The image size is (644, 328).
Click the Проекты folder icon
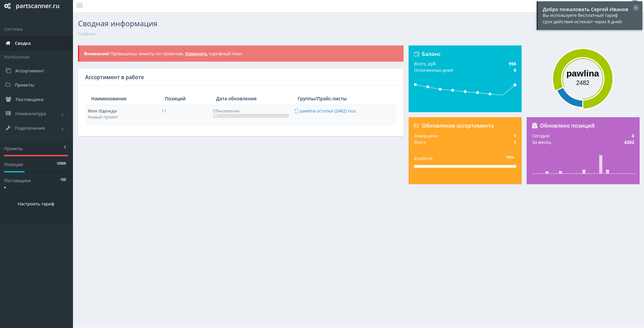coord(8,85)
